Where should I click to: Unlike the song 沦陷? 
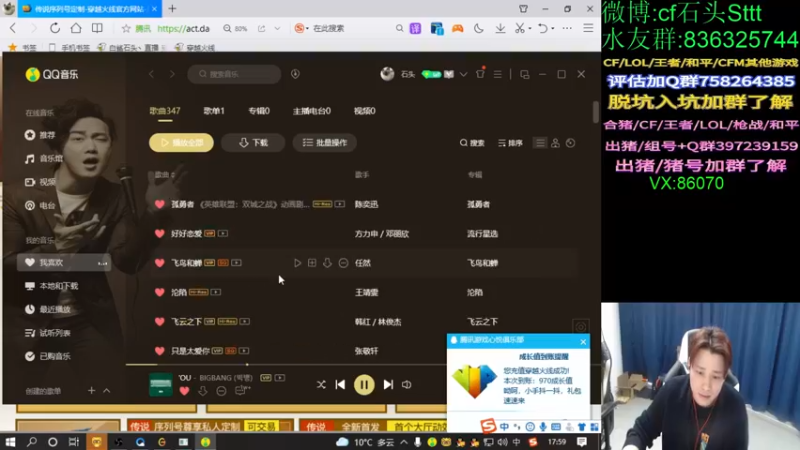pyautogui.click(x=160, y=292)
